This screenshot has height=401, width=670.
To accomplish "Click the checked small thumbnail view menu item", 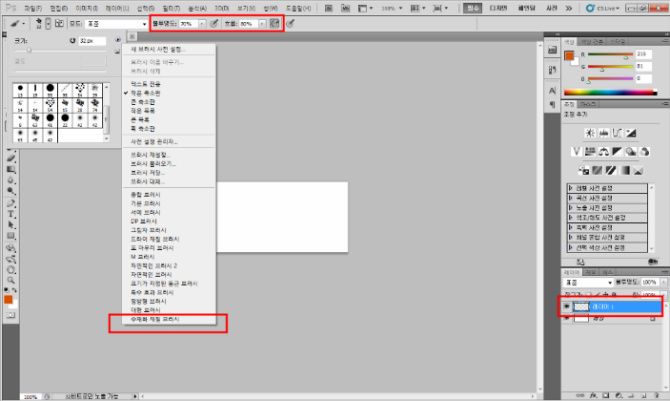I will pos(145,93).
